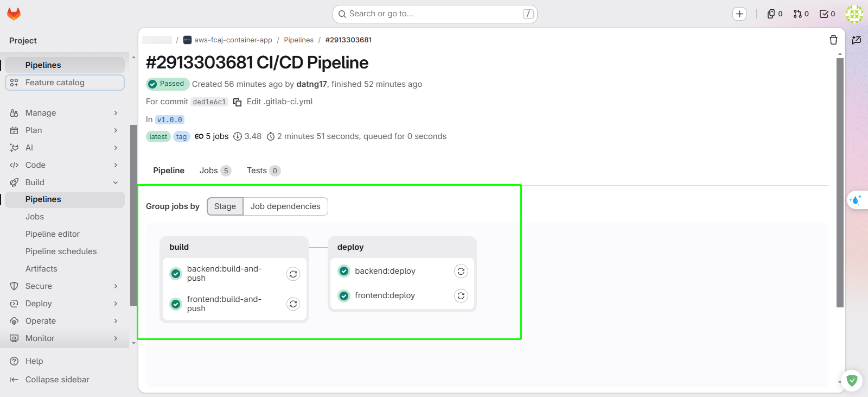The width and height of the screenshot is (868, 397).
Task: Open the Help menu label
Action: (34, 361)
